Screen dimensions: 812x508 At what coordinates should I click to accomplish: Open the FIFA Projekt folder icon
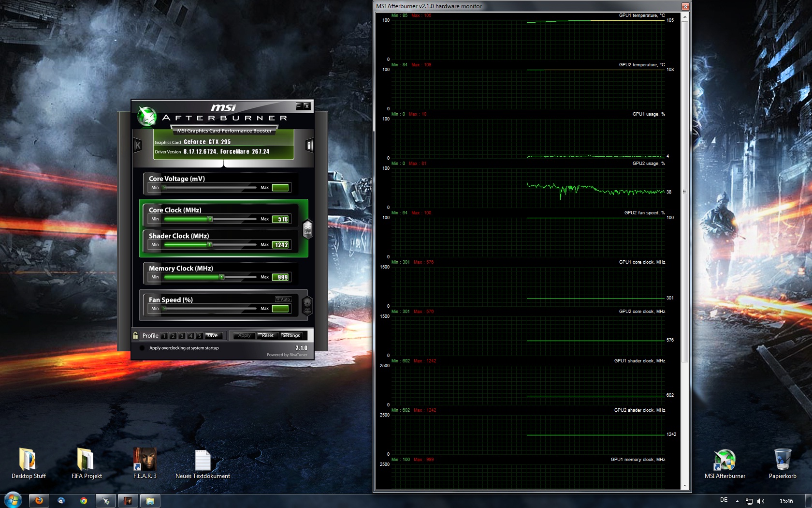coord(87,463)
